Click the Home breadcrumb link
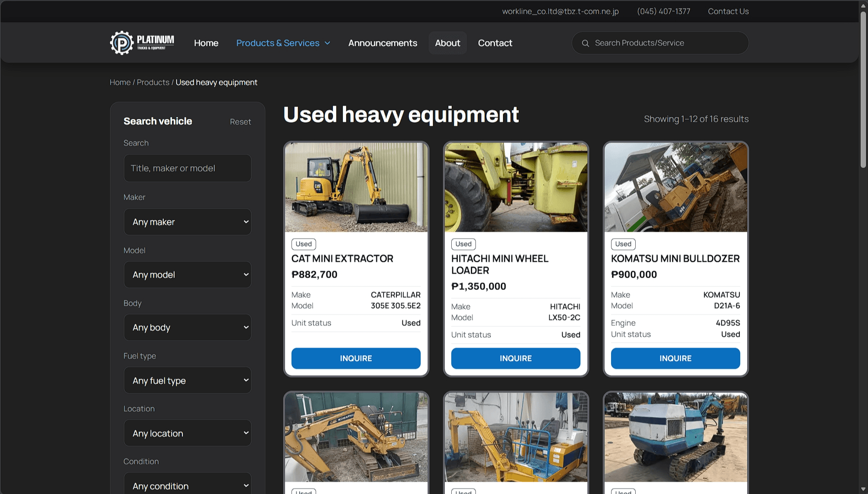Viewport: 868px width, 494px height. (120, 82)
